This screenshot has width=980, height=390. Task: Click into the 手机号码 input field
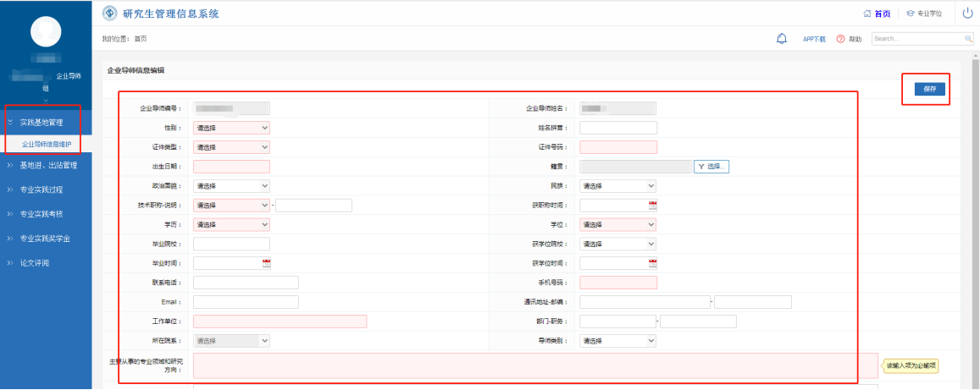click(x=617, y=283)
